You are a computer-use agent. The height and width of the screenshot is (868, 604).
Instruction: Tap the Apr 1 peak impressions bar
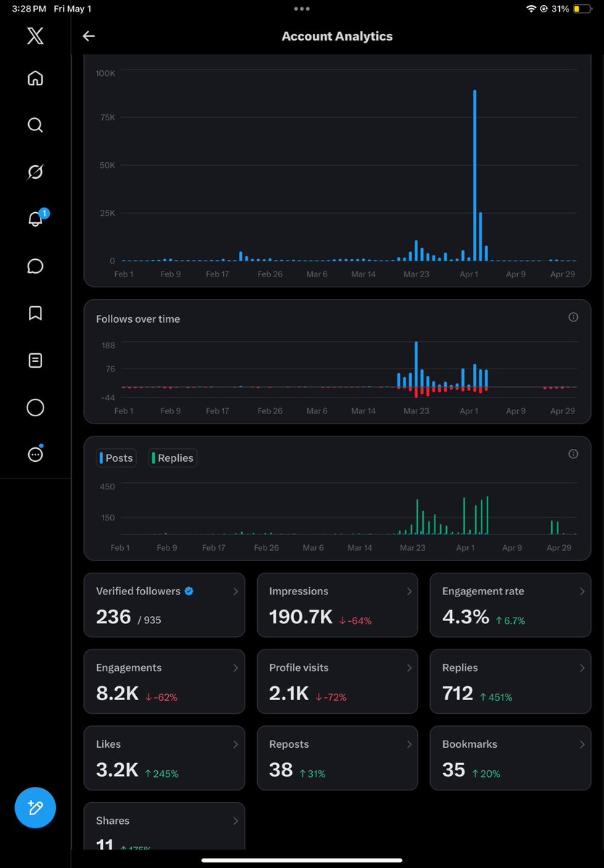475,175
